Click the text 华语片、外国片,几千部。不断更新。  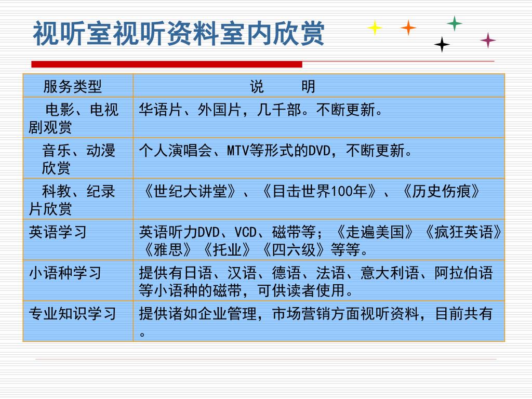(x=261, y=110)
